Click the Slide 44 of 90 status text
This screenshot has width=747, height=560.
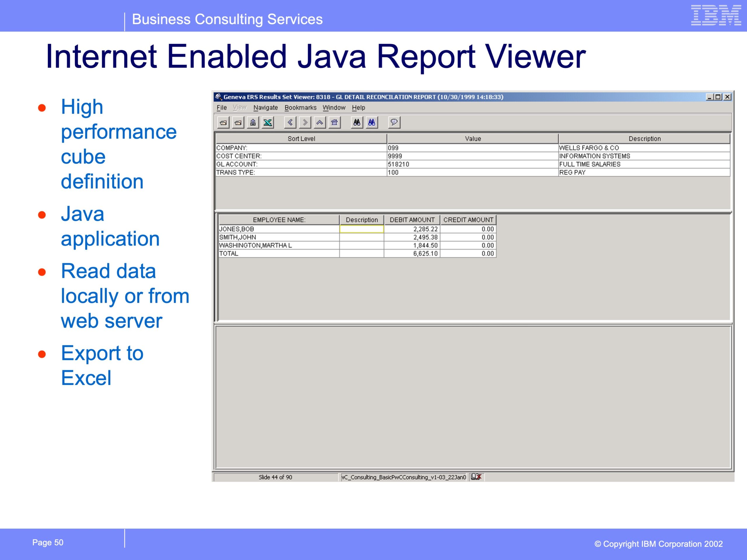point(275,477)
